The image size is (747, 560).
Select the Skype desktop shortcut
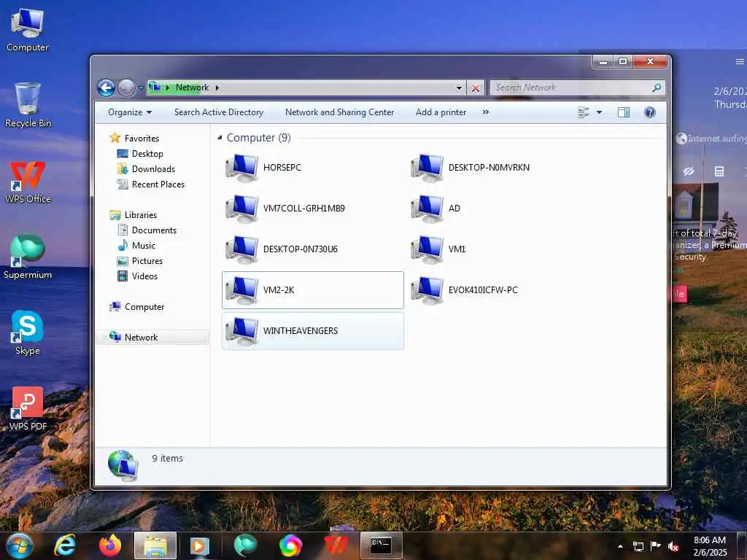pyautogui.click(x=28, y=332)
